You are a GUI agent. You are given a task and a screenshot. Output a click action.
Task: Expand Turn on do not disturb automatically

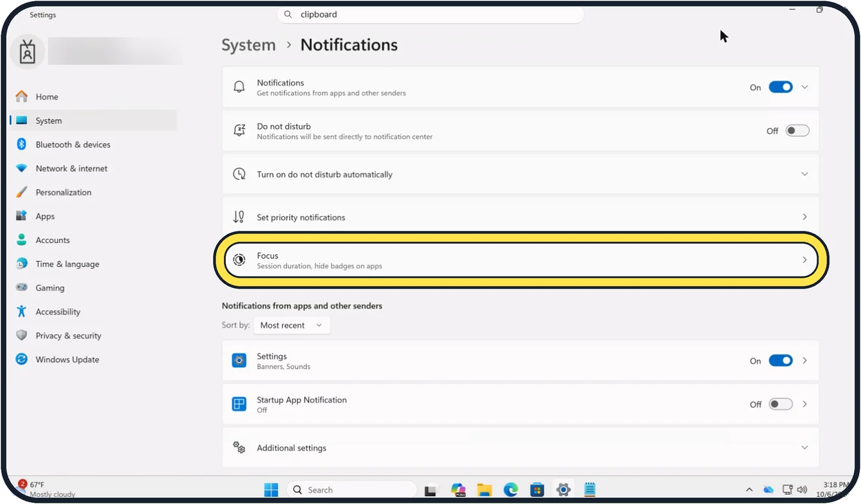805,174
